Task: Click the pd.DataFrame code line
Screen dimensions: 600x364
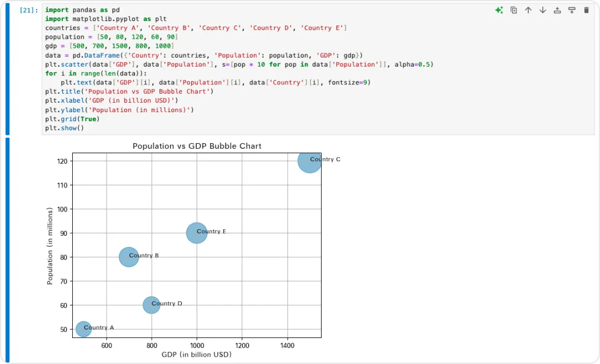Action: point(203,55)
